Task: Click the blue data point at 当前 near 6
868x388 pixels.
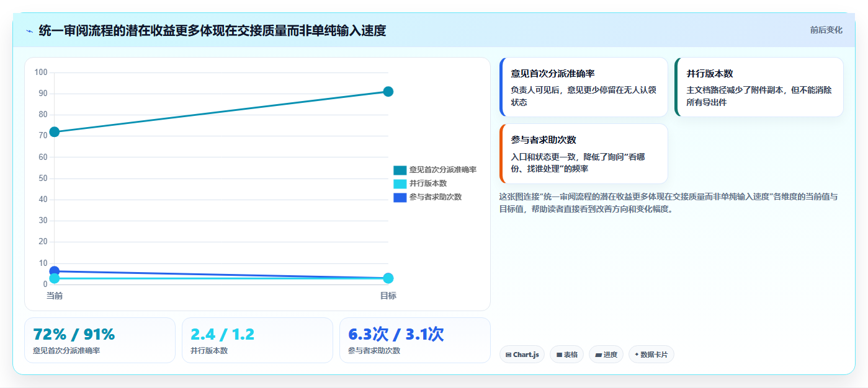Action: tap(55, 271)
